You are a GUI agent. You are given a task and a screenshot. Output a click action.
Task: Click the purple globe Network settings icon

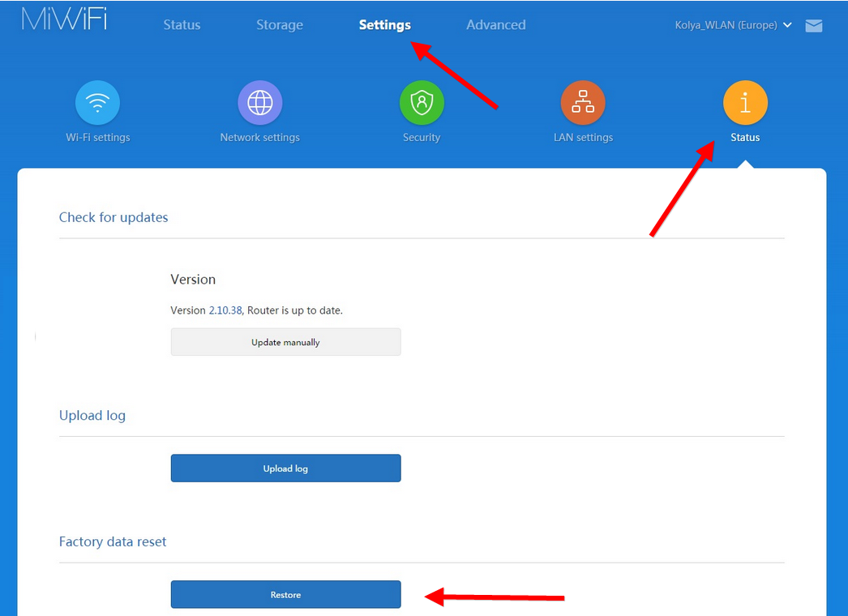pyautogui.click(x=259, y=103)
